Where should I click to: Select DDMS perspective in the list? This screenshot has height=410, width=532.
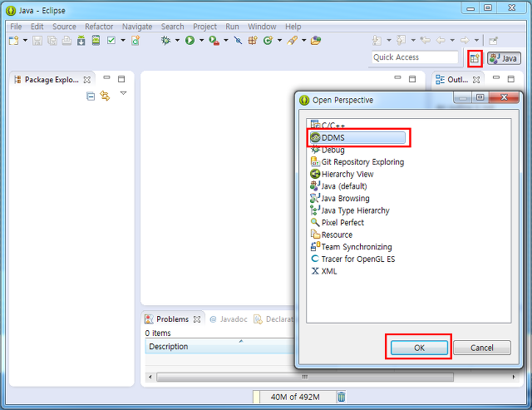[x=357, y=137]
